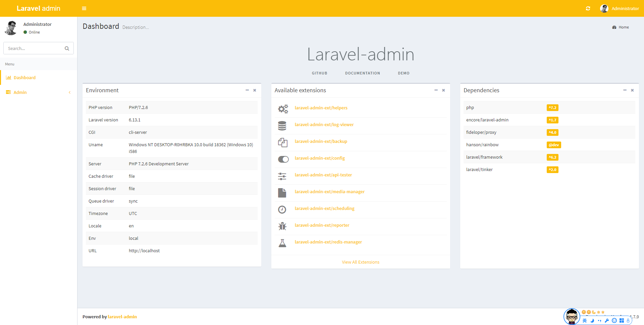Click PHP 7.2.6 Development Server value
The image size is (644, 325).
coord(159,164)
